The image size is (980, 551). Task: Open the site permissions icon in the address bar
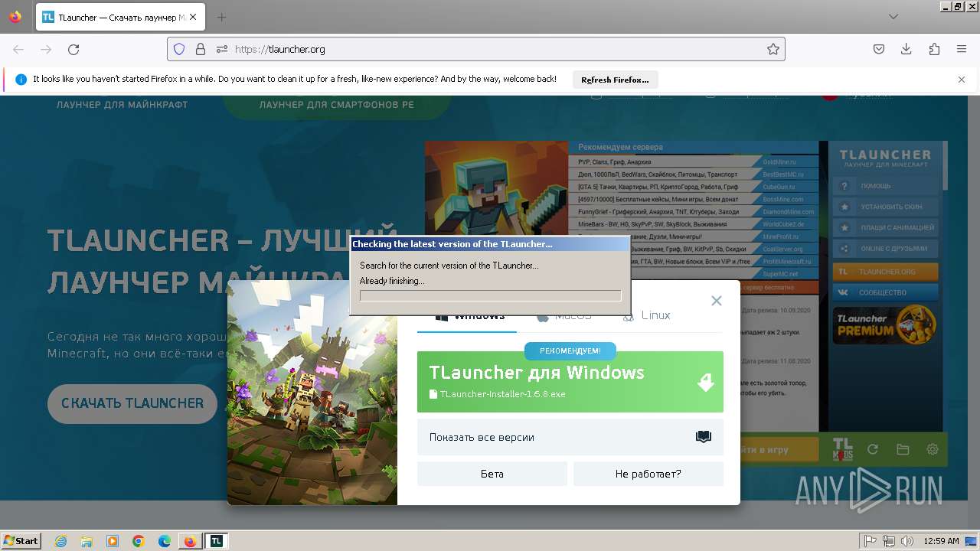221,49
